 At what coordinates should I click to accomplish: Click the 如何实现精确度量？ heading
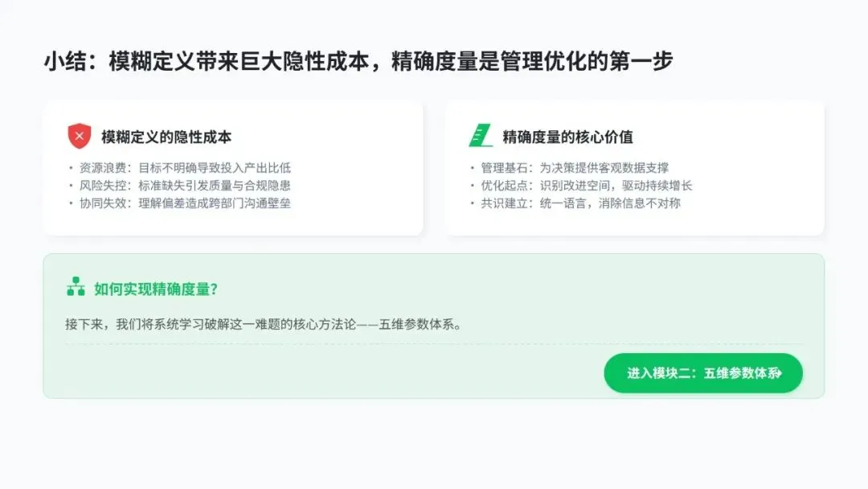(156, 288)
